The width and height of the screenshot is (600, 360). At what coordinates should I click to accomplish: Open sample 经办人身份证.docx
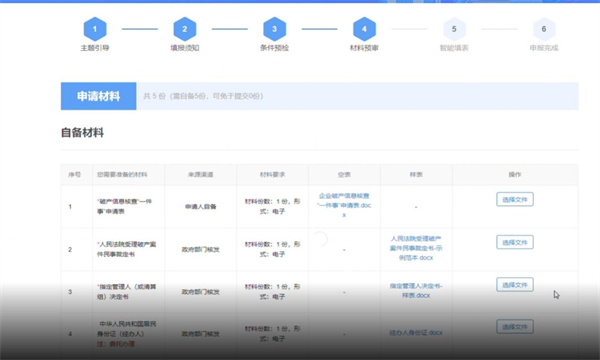pyautogui.click(x=416, y=332)
